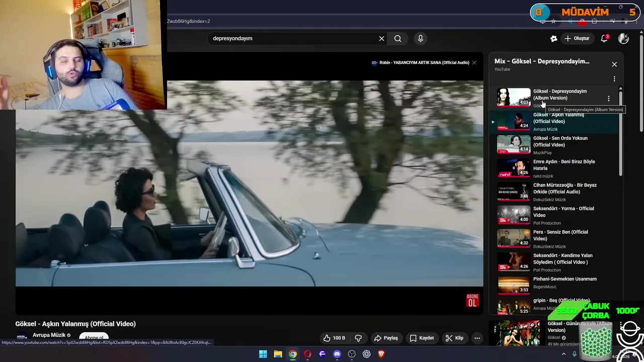The image size is (644, 362).
Task: Click the icon left of Oluştur
Action: point(553,38)
